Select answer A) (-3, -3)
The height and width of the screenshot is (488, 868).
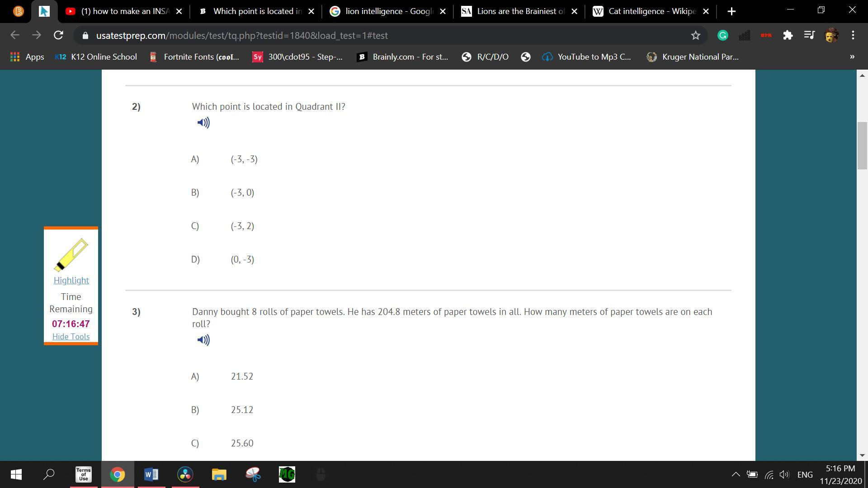pyautogui.click(x=244, y=159)
